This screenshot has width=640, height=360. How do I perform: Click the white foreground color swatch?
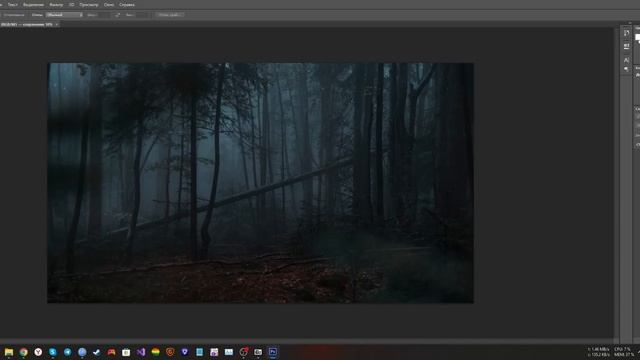coord(638,37)
